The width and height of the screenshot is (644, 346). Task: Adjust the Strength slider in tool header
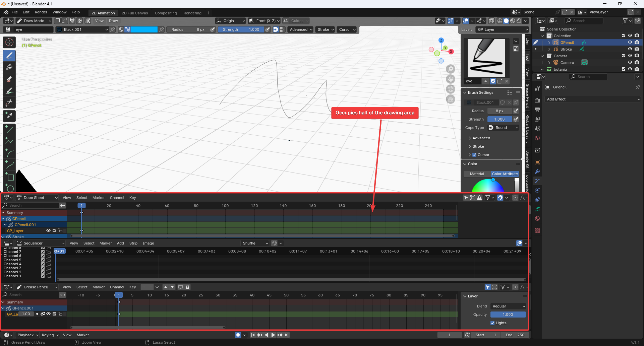tap(241, 29)
